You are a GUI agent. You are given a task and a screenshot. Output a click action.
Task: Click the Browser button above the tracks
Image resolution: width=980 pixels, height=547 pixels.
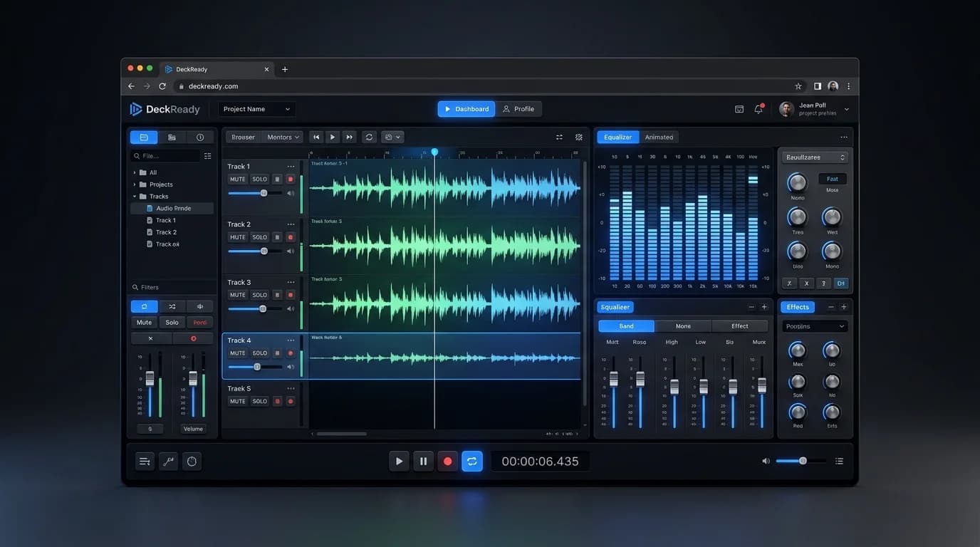tap(242, 137)
